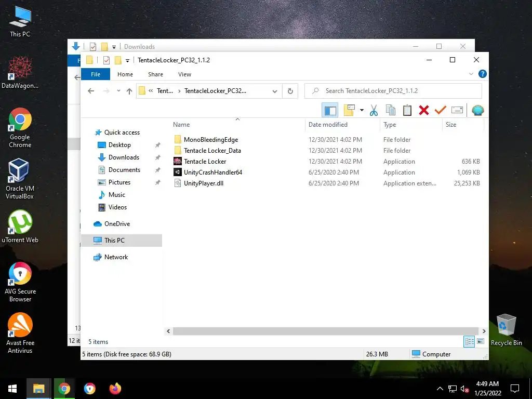
Task: Switch to large icons view button
Action: 481,341
